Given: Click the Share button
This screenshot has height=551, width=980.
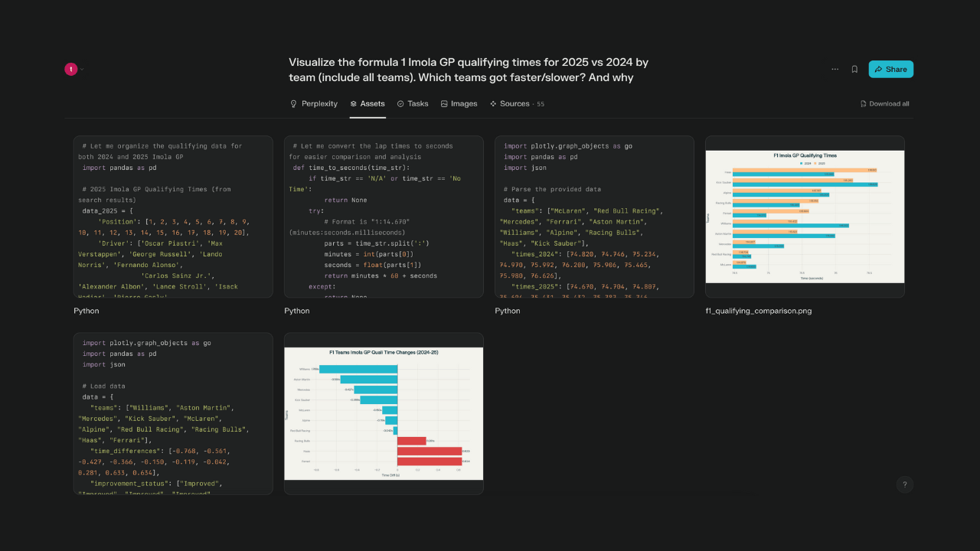Looking at the screenshot, I should pyautogui.click(x=890, y=69).
